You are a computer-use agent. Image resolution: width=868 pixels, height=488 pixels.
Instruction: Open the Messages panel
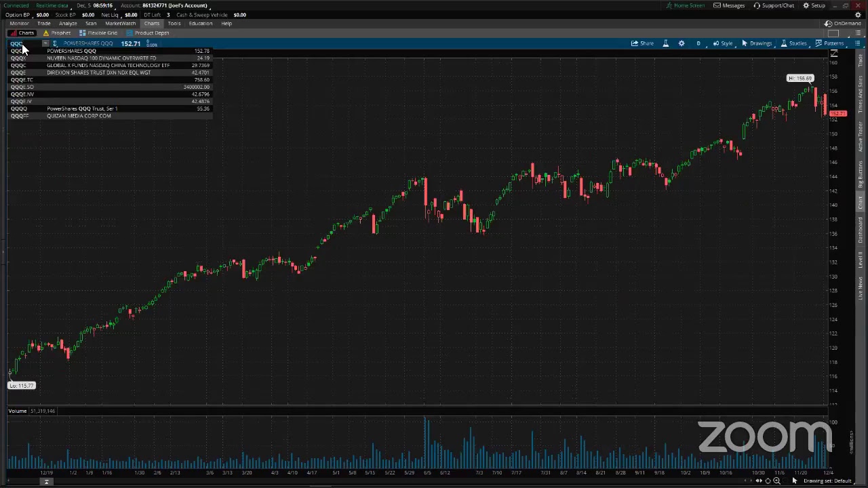[729, 5]
